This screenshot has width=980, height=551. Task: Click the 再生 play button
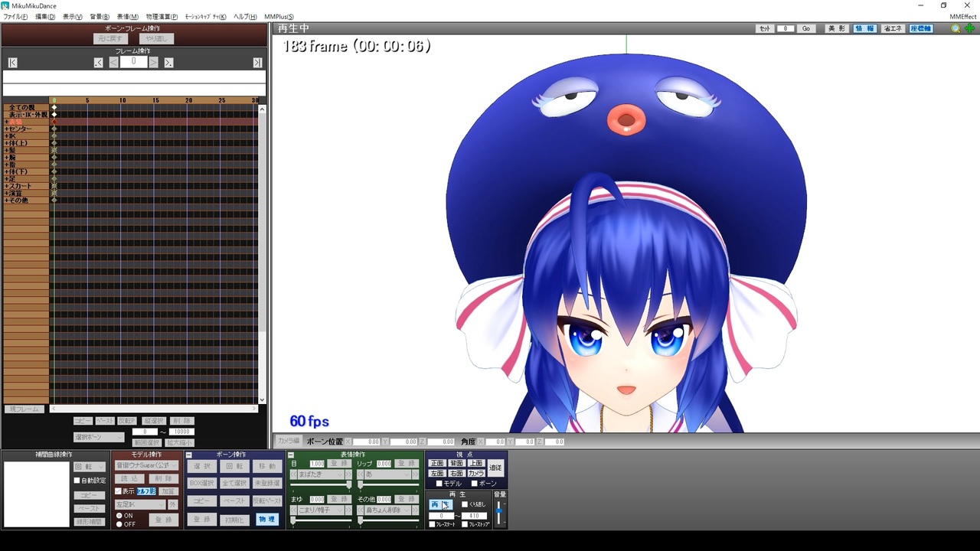[x=441, y=504]
